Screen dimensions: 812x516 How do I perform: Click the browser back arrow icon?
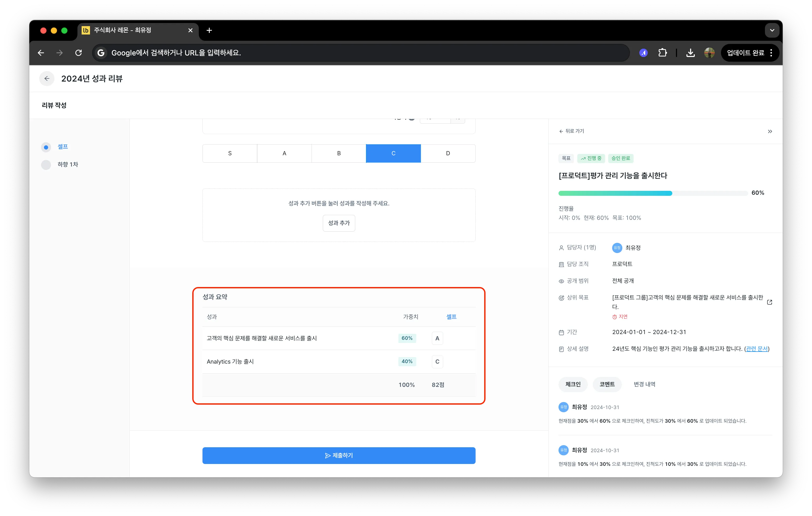click(41, 53)
